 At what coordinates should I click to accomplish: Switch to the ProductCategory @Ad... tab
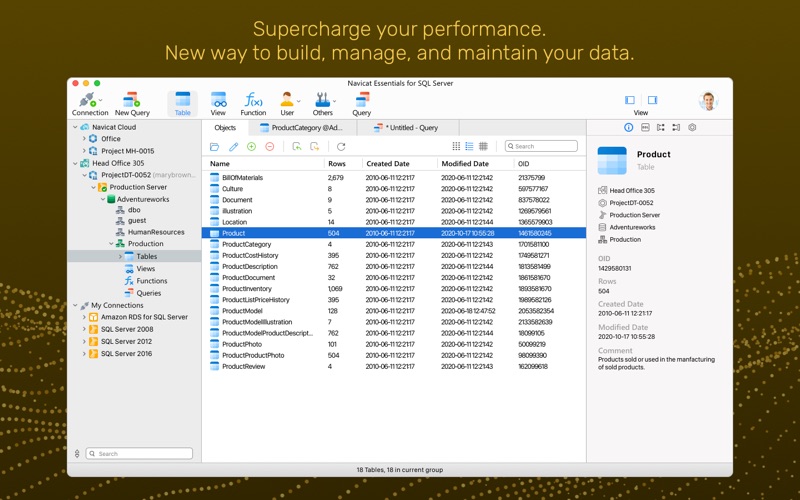pos(301,128)
